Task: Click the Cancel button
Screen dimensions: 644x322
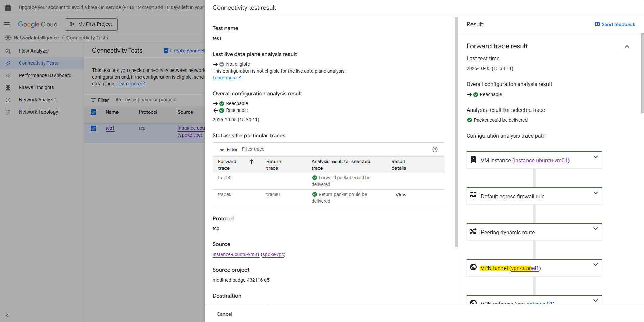Action: [224, 314]
